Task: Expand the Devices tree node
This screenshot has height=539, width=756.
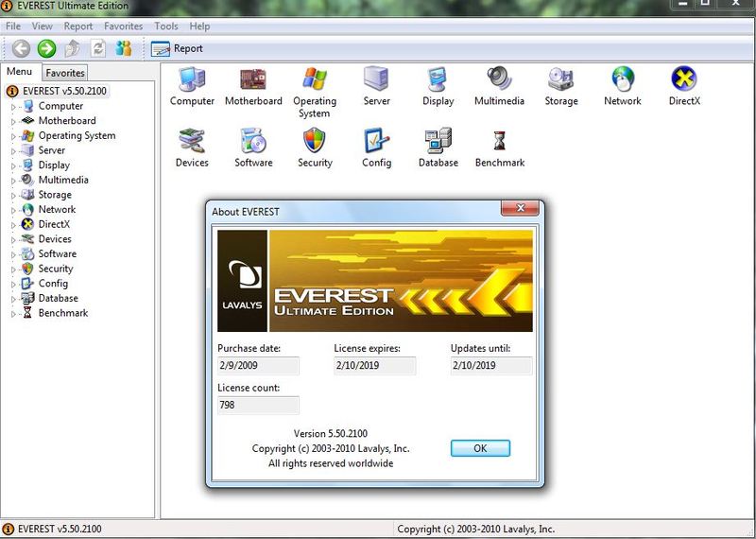Action: click(x=13, y=240)
